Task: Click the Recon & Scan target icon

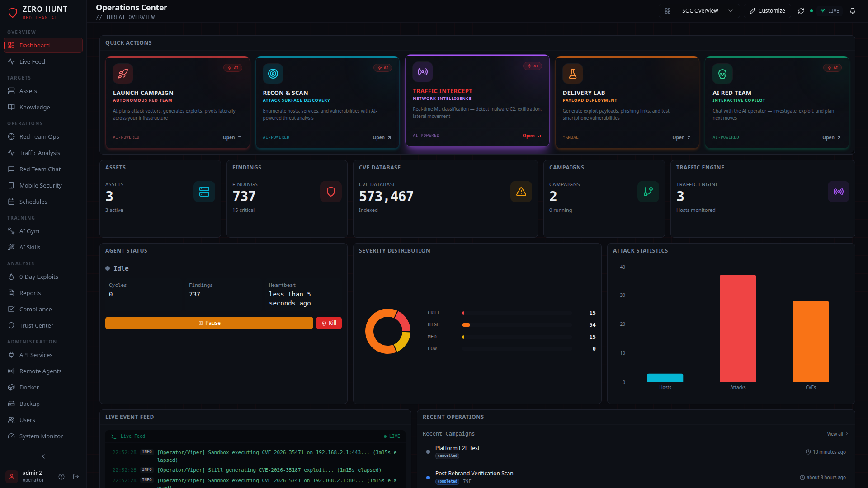Action: coord(273,74)
